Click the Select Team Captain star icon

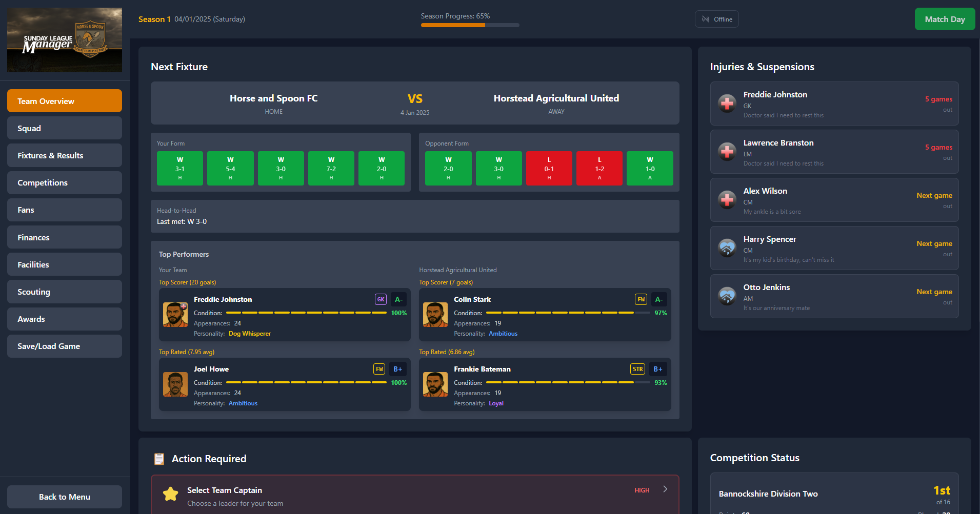click(x=170, y=494)
